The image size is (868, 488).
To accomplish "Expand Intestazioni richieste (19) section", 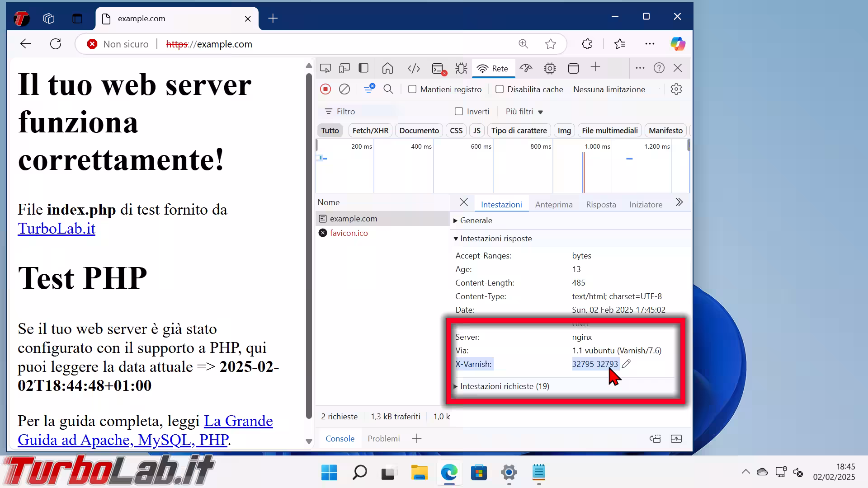I will pos(504,386).
